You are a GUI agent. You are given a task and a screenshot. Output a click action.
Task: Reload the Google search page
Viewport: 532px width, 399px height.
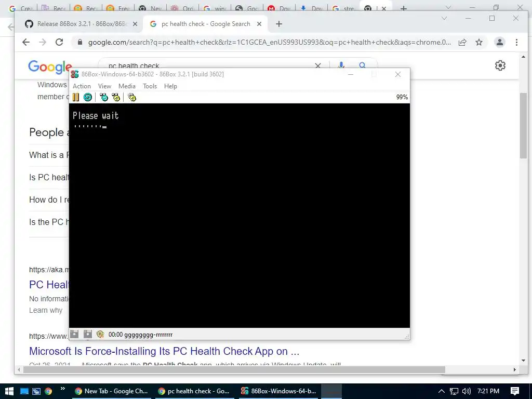59,42
